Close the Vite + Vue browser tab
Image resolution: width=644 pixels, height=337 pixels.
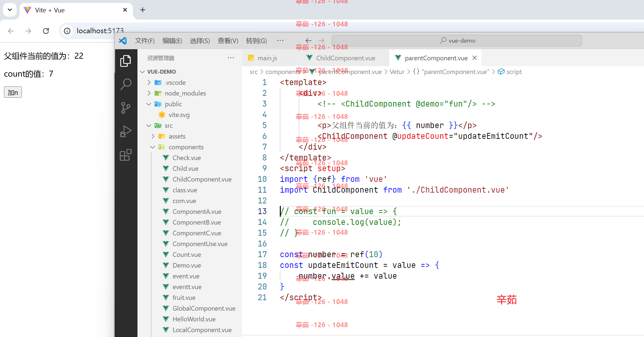click(x=125, y=10)
